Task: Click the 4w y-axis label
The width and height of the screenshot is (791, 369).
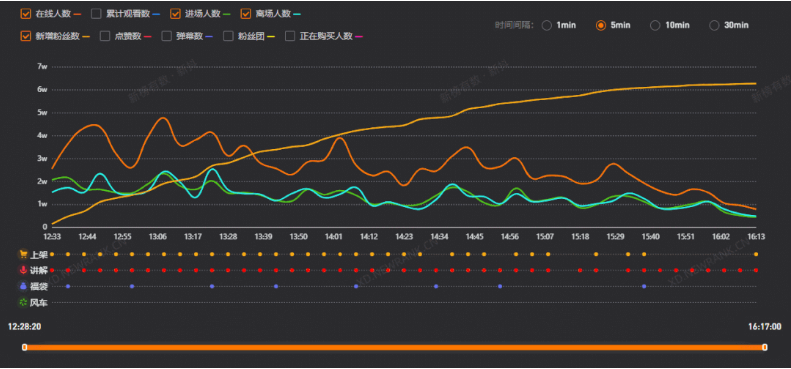Action: point(42,135)
